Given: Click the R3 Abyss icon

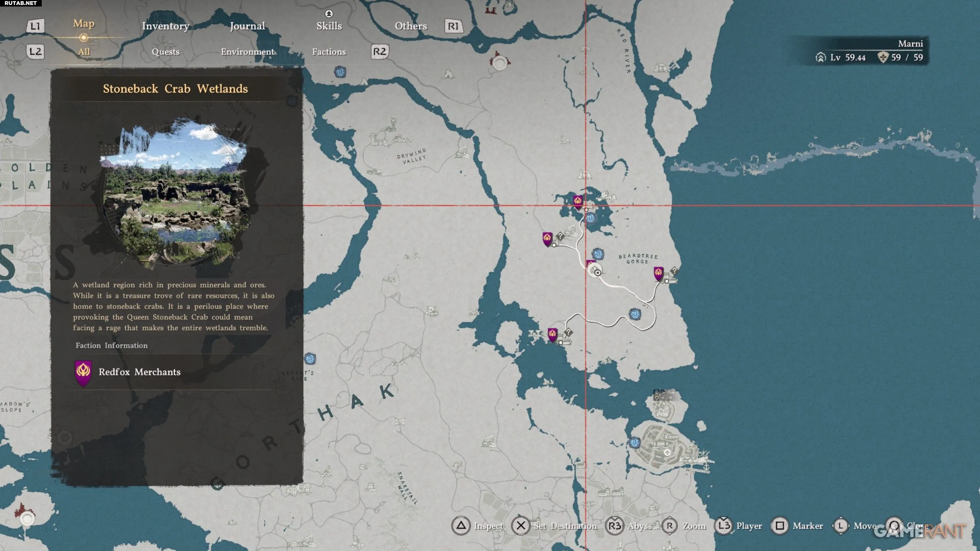Looking at the screenshot, I should point(614,526).
